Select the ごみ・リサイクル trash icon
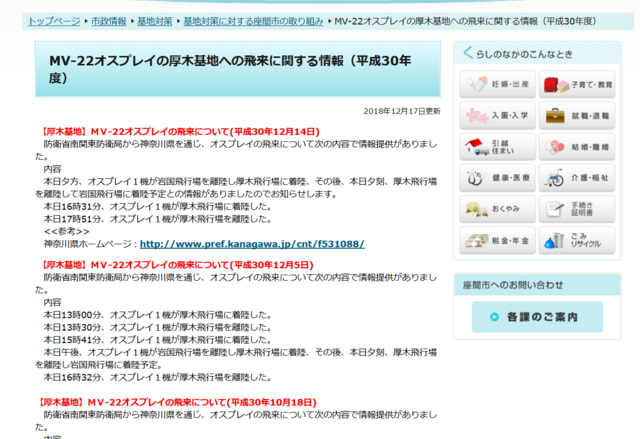This screenshot has height=439, width=640. click(x=577, y=241)
